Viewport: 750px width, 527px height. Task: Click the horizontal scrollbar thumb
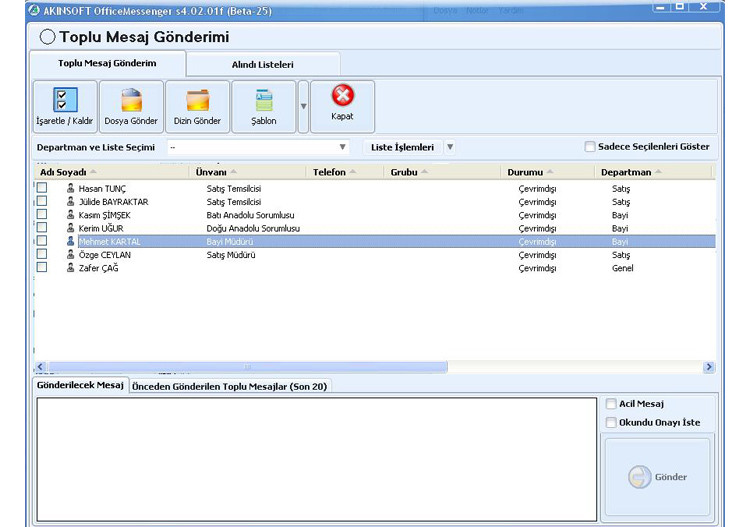(247, 367)
